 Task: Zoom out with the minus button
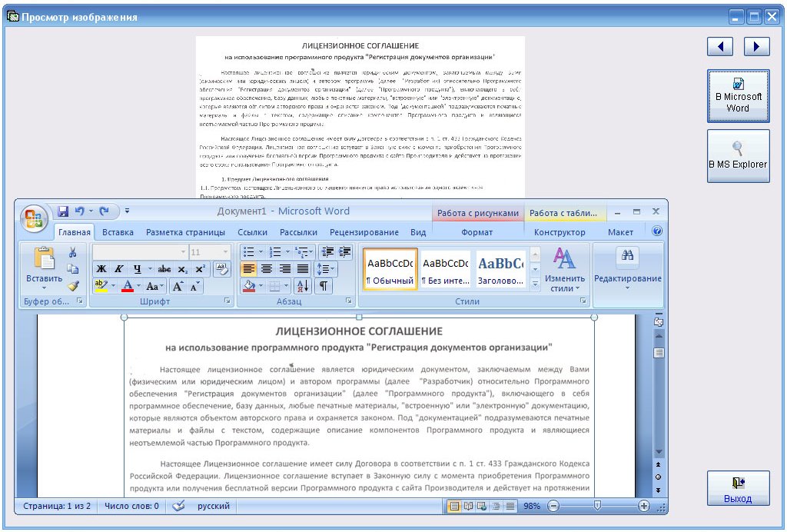click(553, 506)
